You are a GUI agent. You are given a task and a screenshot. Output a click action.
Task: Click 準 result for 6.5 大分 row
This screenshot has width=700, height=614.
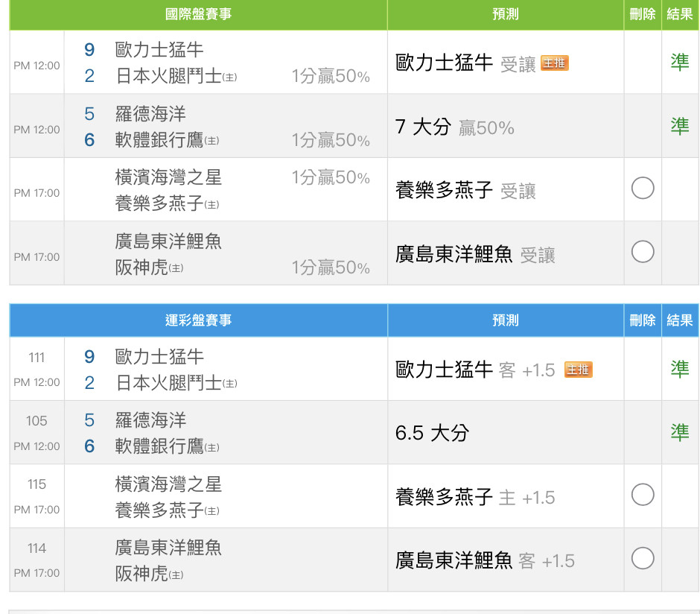pyautogui.click(x=680, y=432)
